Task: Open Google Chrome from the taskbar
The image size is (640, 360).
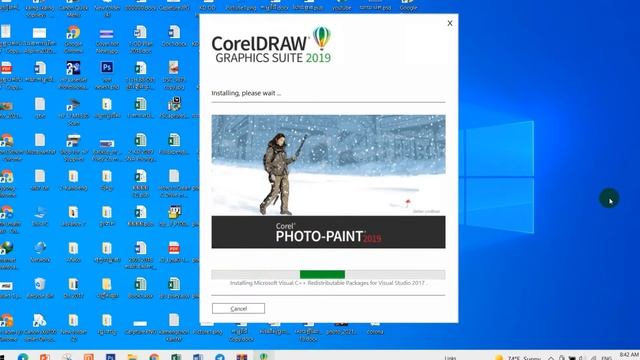Action: tap(154, 357)
